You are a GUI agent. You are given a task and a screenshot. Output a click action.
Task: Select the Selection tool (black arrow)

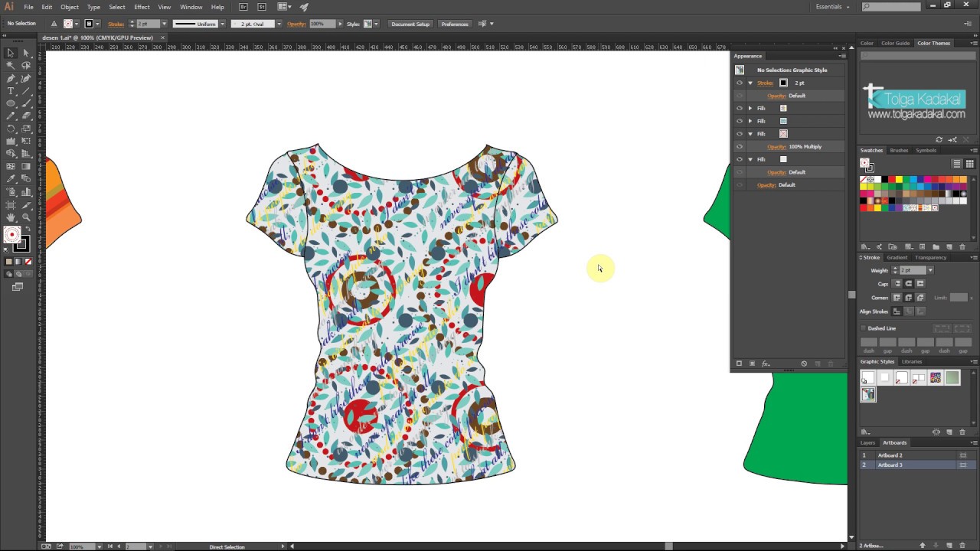[11, 53]
